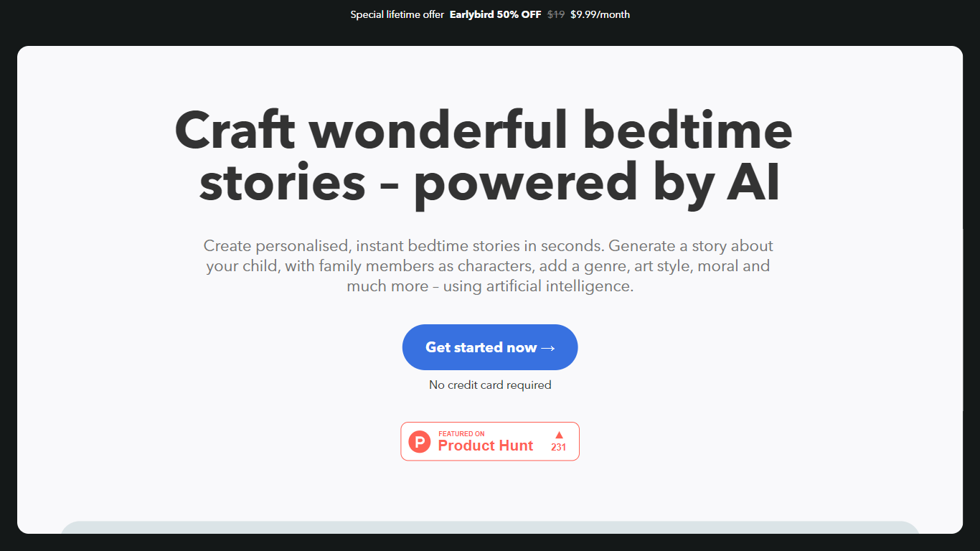This screenshot has width=980, height=551.
Task: Click the "Craft wonderful bedtime" headline line
Action: pyautogui.click(x=483, y=131)
